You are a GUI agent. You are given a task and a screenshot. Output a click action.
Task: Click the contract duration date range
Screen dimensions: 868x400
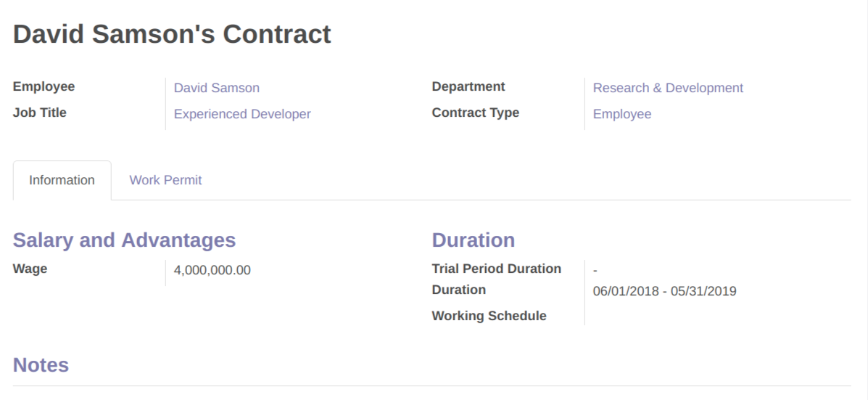(664, 291)
